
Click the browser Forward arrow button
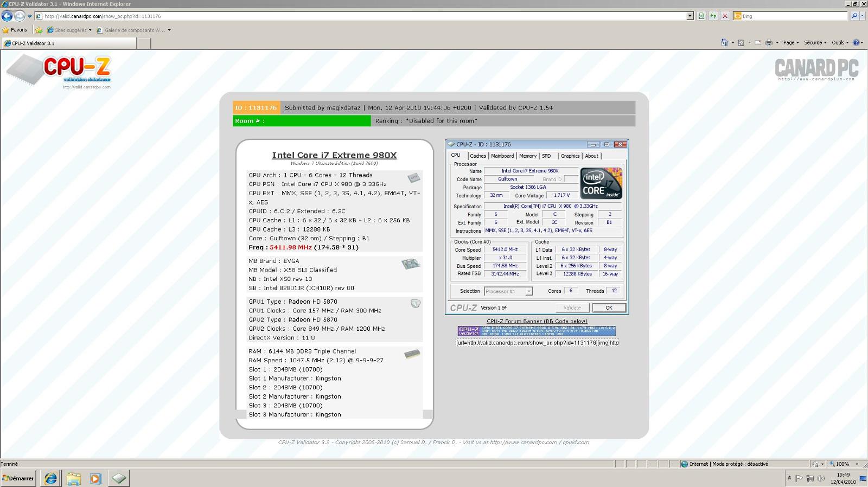19,16
